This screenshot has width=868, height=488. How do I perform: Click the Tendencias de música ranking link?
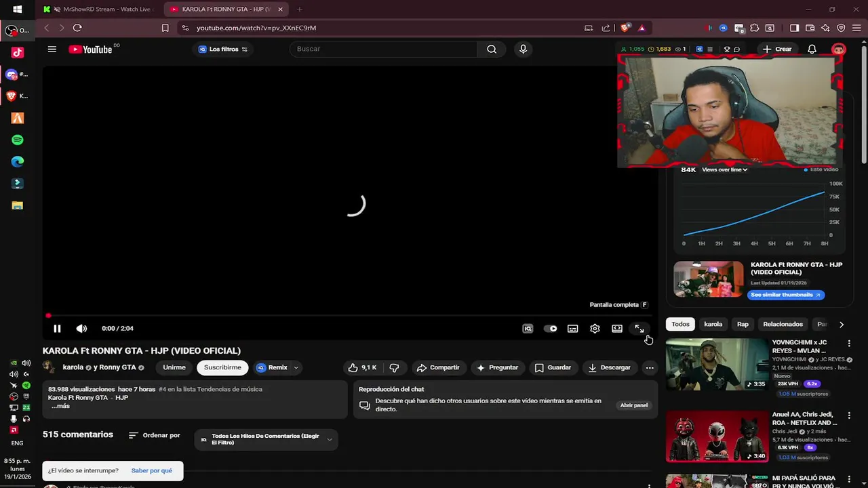click(210, 389)
